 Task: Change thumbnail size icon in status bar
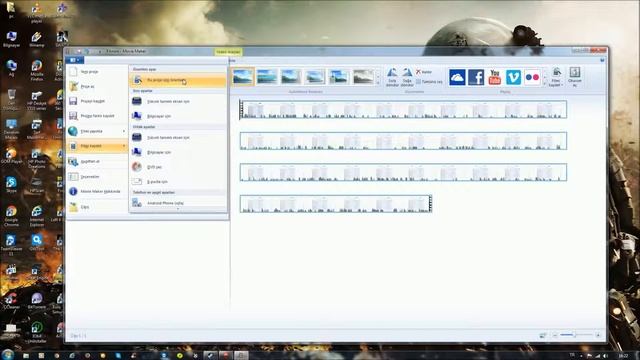542,335
